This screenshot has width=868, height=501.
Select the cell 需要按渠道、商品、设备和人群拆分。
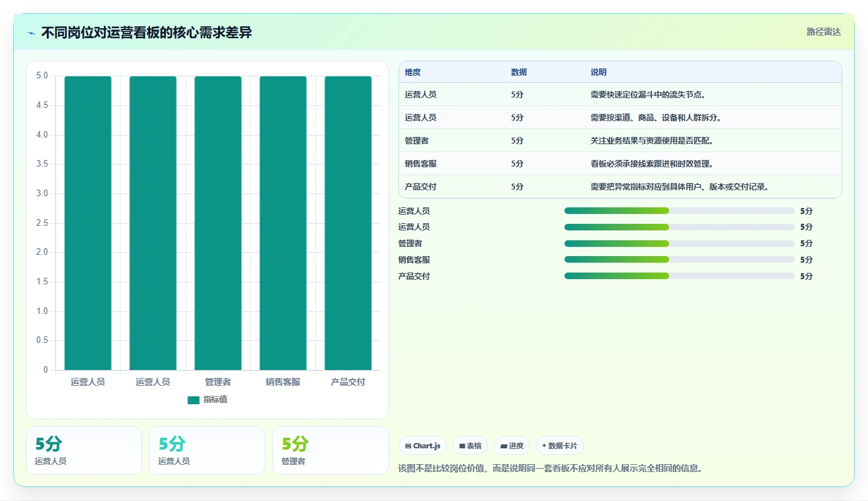658,118
